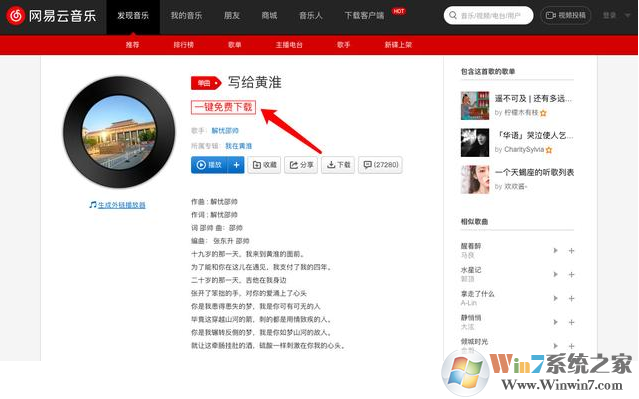This screenshot has height=399, width=639.
Task: Expand the 登录 login dropdown arrow
Action: [x=628, y=15]
